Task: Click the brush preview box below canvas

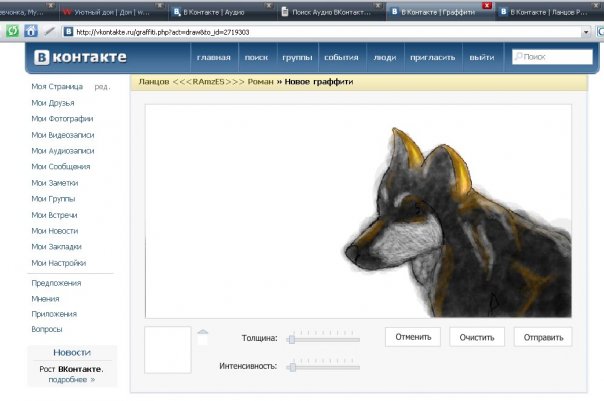Action: (168, 350)
